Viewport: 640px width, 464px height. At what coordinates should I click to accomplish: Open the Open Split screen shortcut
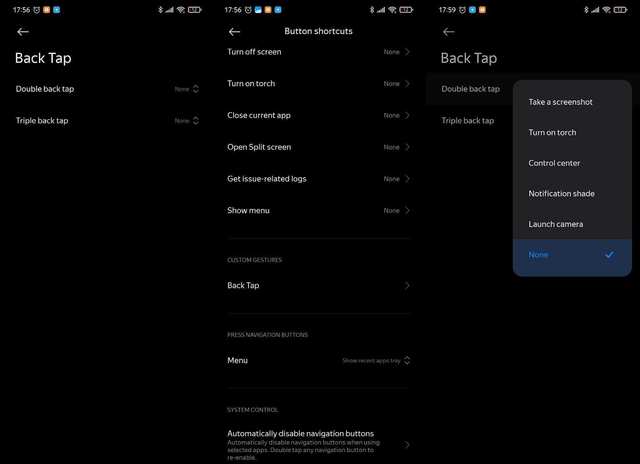click(259, 147)
